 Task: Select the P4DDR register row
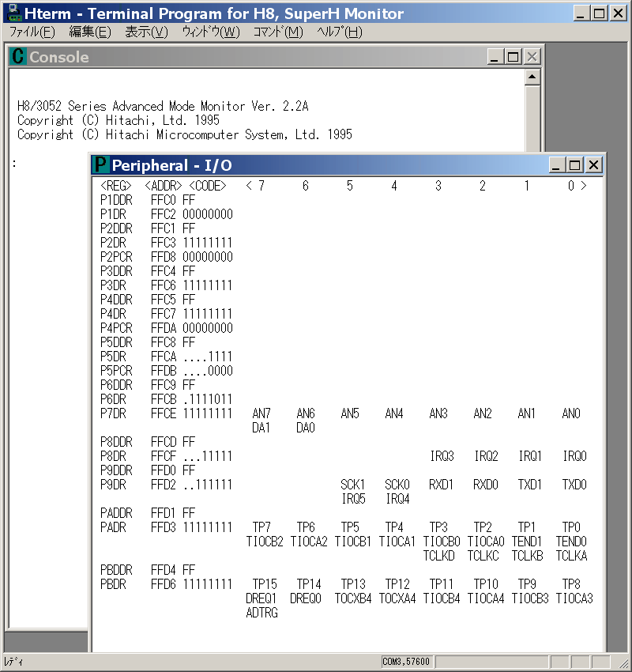[148, 300]
